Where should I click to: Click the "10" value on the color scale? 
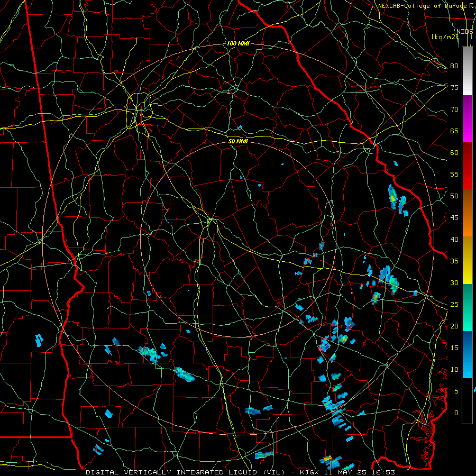click(x=454, y=370)
